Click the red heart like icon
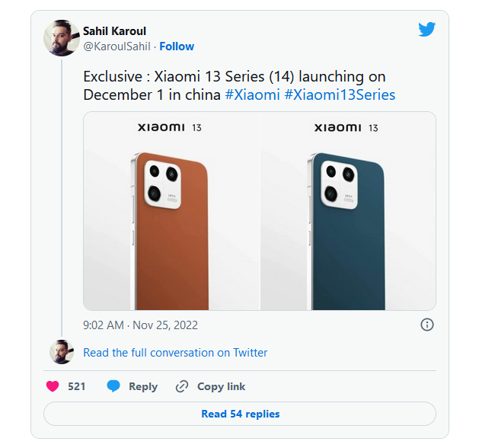 click(53, 386)
